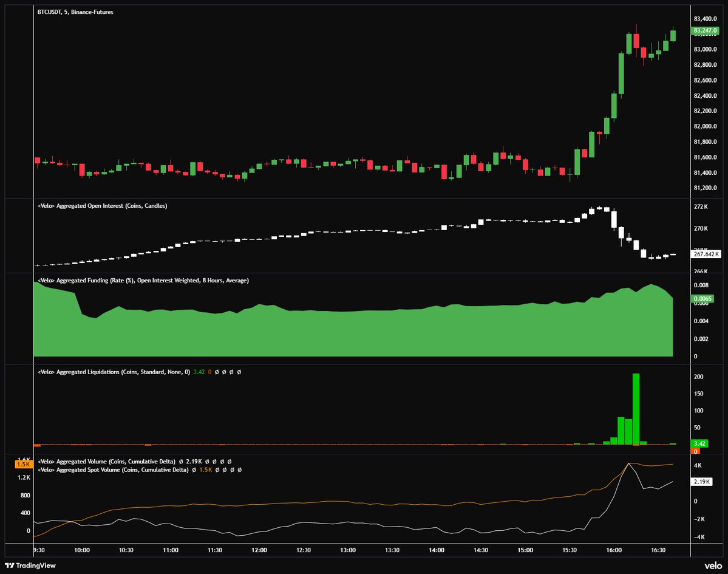Click the 0.002 funding axis label
728x574 pixels.
pos(701,339)
